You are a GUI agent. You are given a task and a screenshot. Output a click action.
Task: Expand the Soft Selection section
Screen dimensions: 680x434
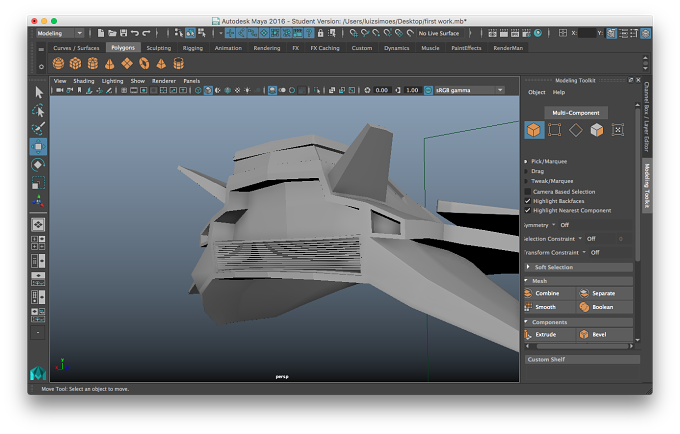pyautogui.click(x=579, y=267)
